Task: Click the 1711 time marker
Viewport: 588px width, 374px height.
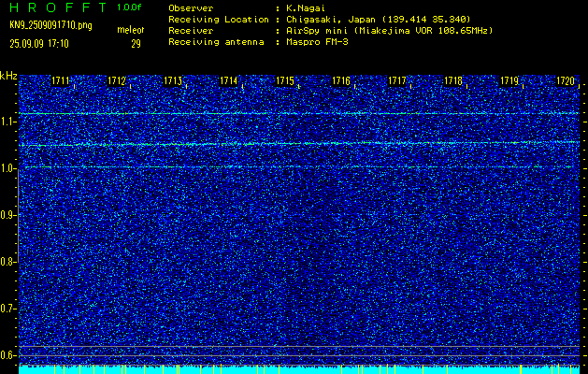Action: click(x=60, y=80)
